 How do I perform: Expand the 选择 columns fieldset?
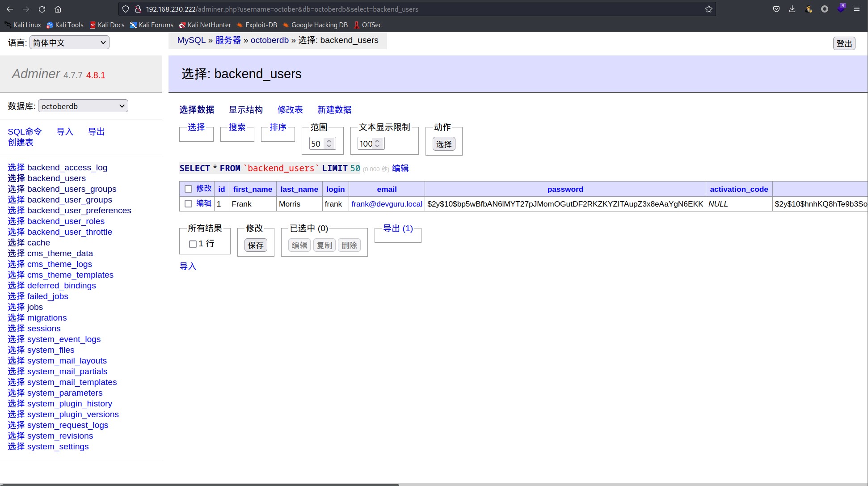point(196,127)
